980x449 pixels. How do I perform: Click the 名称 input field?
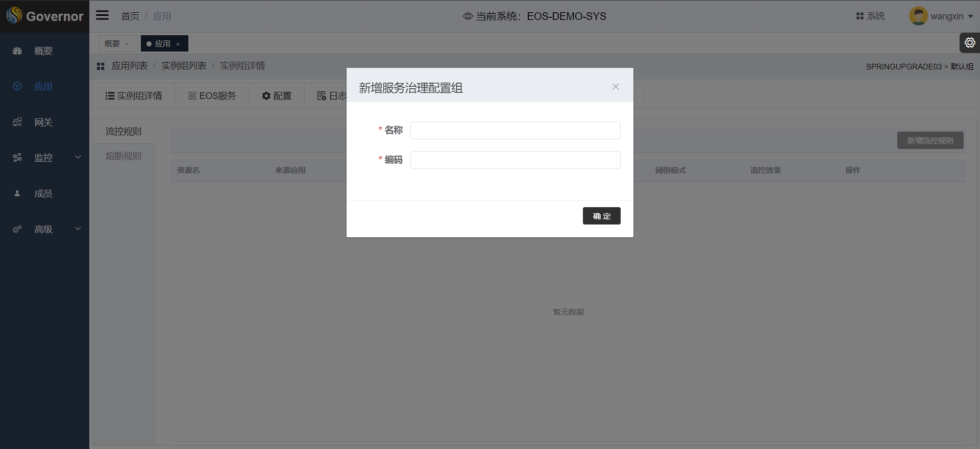click(515, 130)
